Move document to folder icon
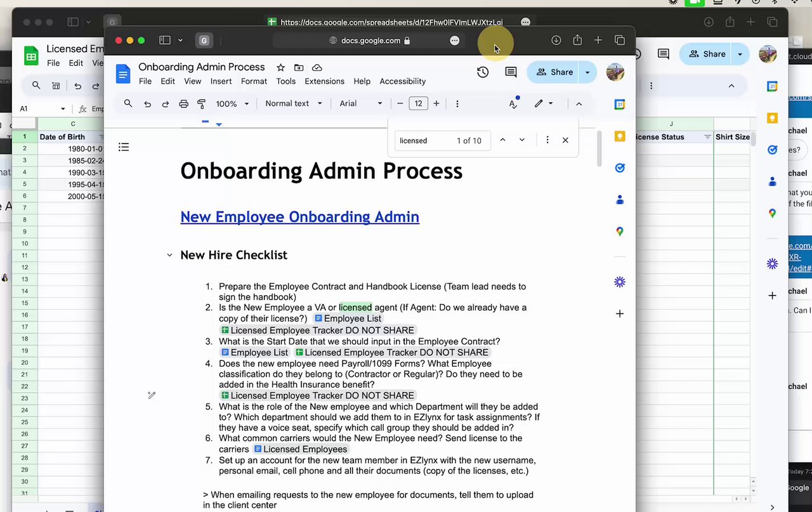Viewport: 812px width, 512px height. (299, 67)
